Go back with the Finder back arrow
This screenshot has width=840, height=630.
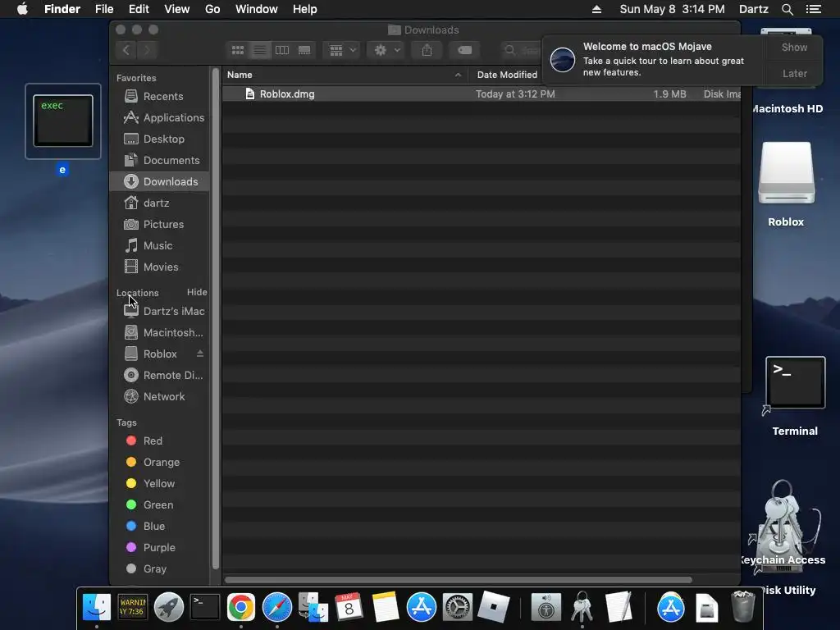[126, 50]
